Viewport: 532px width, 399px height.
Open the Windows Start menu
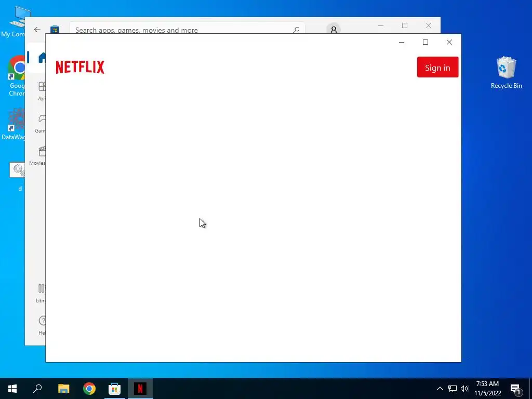click(x=12, y=389)
